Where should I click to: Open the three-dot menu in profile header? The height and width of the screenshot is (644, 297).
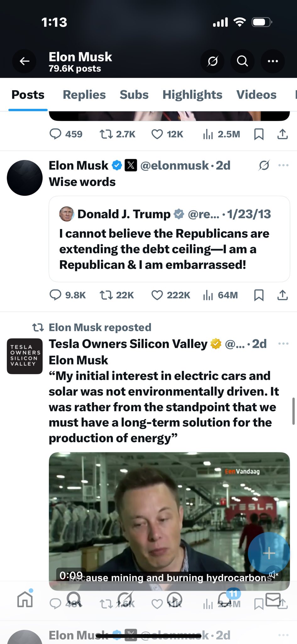272,61
